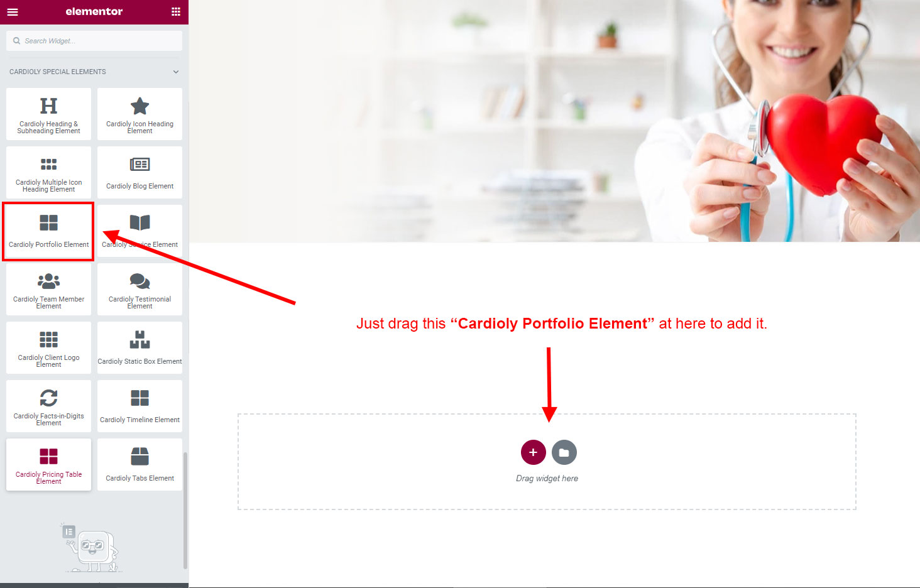The image size is (920, 588).
Task: Open template library folder button
Action: [x=564, y=452]
